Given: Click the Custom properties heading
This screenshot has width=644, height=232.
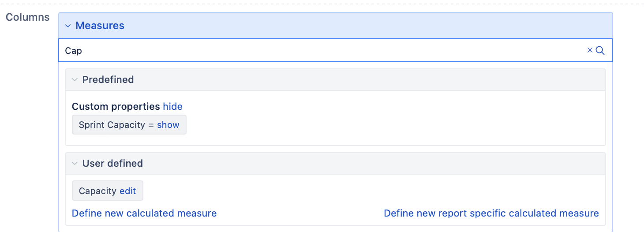Looking at the screenshot, I should (116, 106).
